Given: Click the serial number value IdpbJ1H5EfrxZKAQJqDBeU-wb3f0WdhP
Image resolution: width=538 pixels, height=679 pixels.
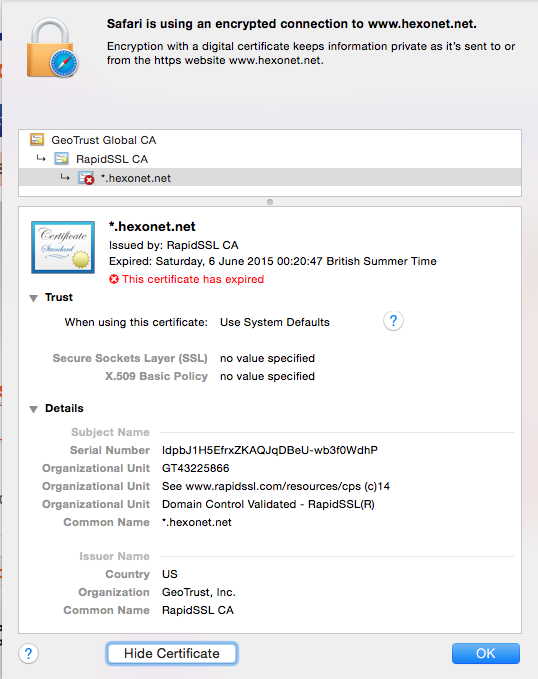Looking at the screenshot, I should [270, 450].
